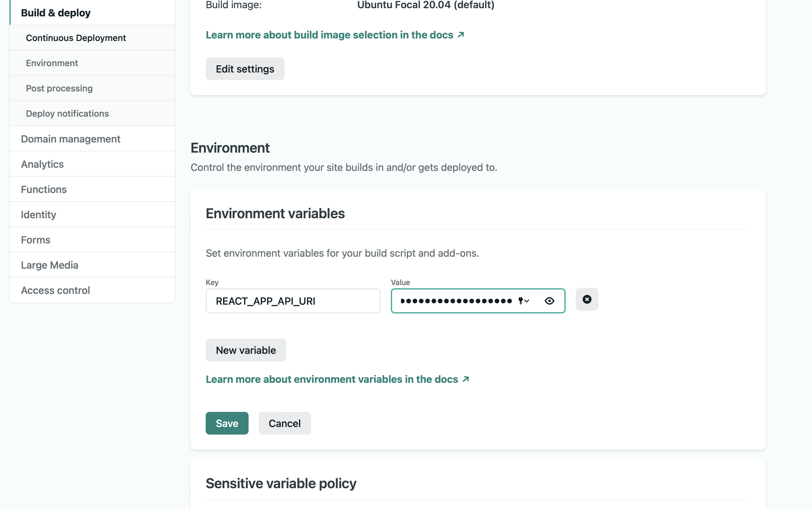Go to Environment sidebar subsection
The image size is (812, 509).
52,63
